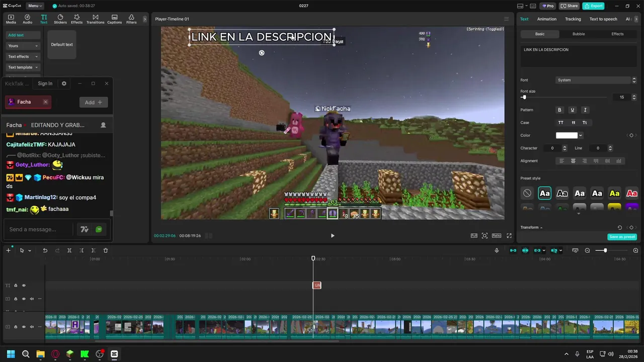
Task: Switch to the Text to speech tab
Action: click(x=603, y=19)
